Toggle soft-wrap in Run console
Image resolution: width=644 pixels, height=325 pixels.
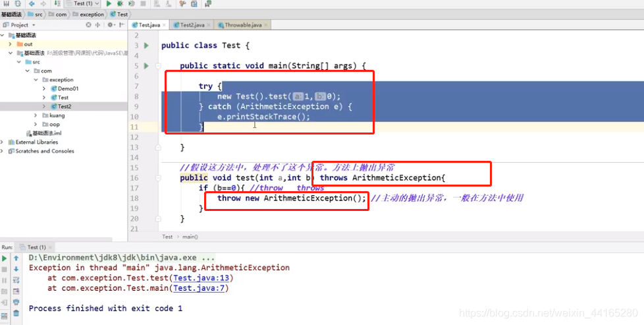click(16, 280)
